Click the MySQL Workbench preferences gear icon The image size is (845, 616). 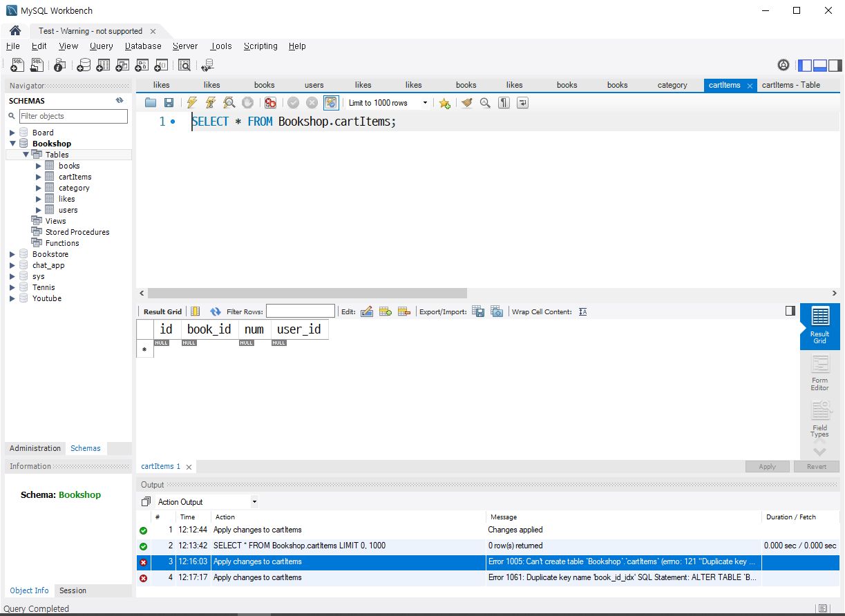point(784,65)
